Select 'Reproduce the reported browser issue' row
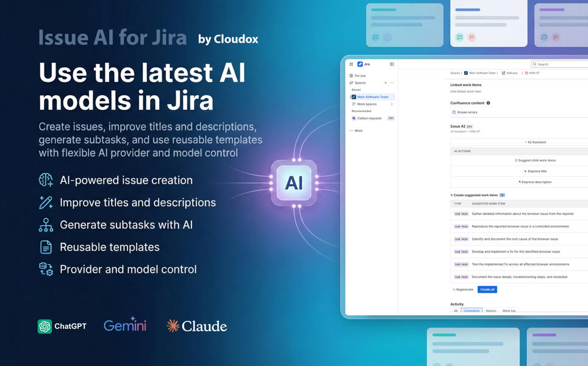This screenshot has width=588, height=366. 519,226
